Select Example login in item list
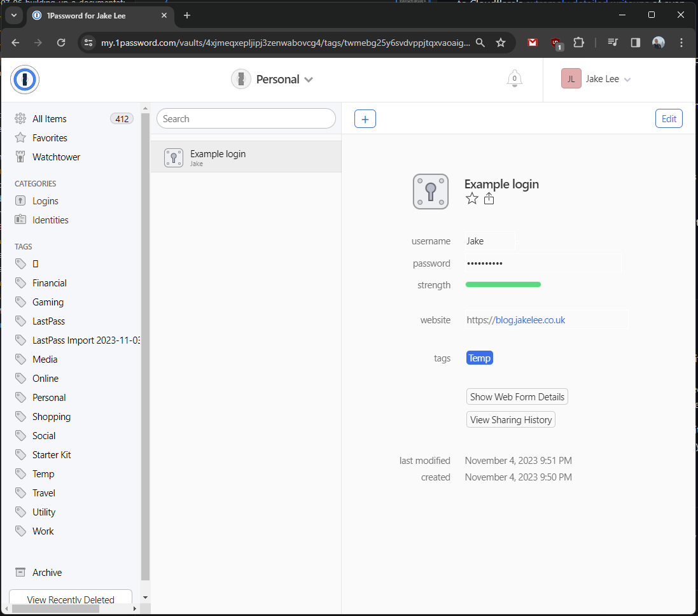This screenshot has width=698, height=616. (246, 157)
